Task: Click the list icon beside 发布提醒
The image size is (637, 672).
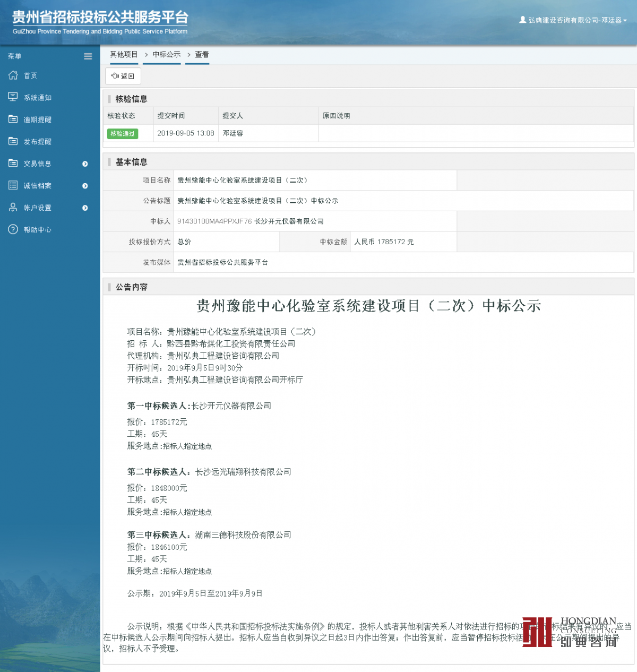Action: (x=13, y=141)
